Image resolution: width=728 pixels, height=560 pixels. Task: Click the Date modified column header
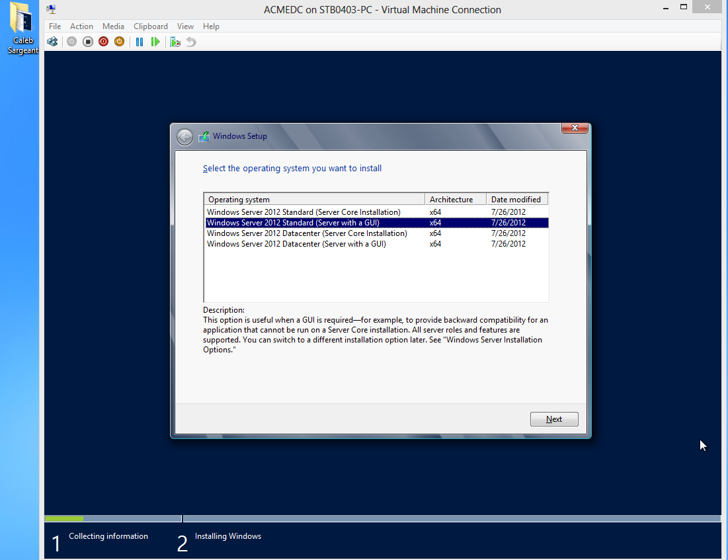517,199
